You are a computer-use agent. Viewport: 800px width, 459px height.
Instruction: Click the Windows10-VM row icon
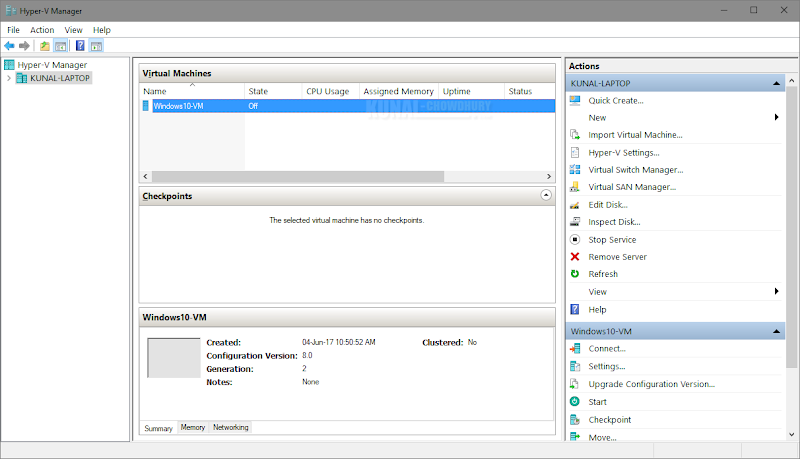pyautogui.click(x=145, y=106)
